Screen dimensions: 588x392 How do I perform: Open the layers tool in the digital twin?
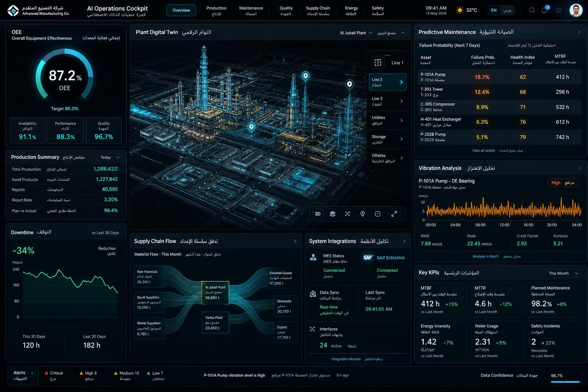coord(332,214)
